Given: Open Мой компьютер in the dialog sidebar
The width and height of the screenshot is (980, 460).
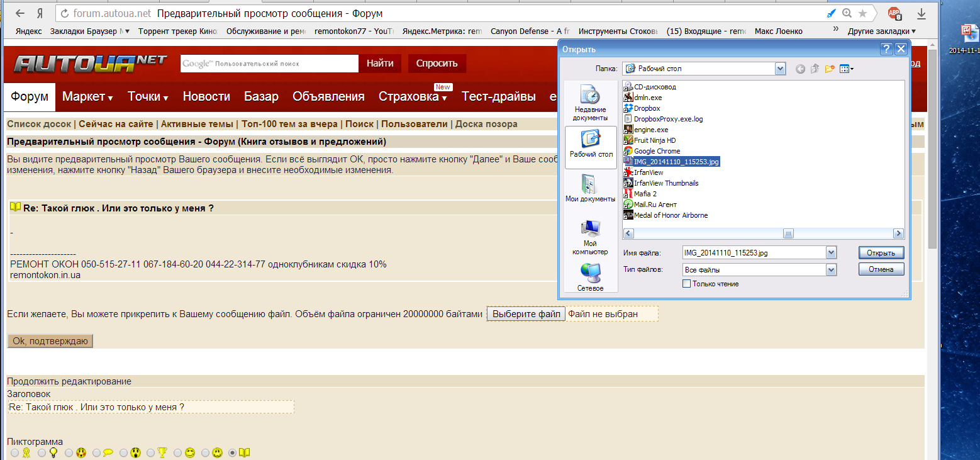Looking at the screenshot, I should tap(589, 237).
